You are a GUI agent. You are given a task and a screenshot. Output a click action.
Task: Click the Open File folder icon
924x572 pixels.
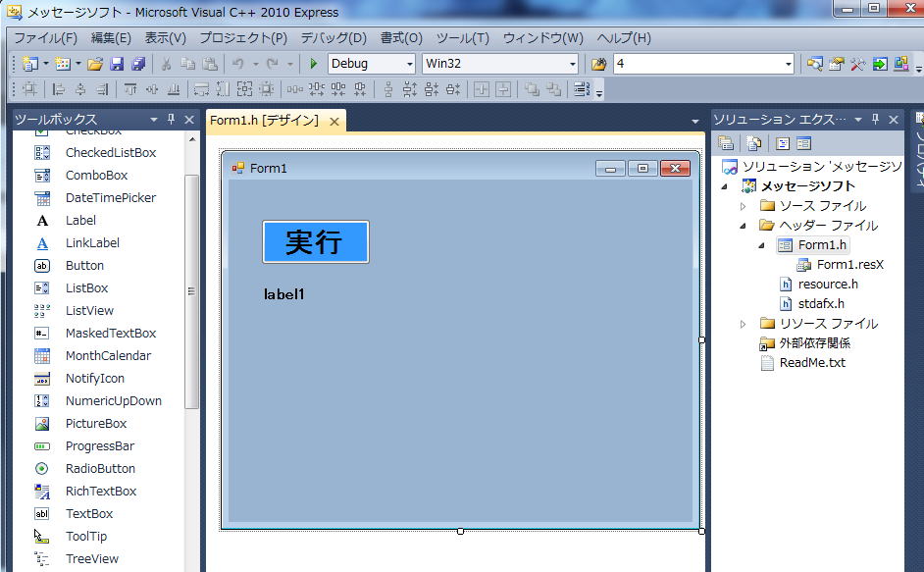click(95, 64)
